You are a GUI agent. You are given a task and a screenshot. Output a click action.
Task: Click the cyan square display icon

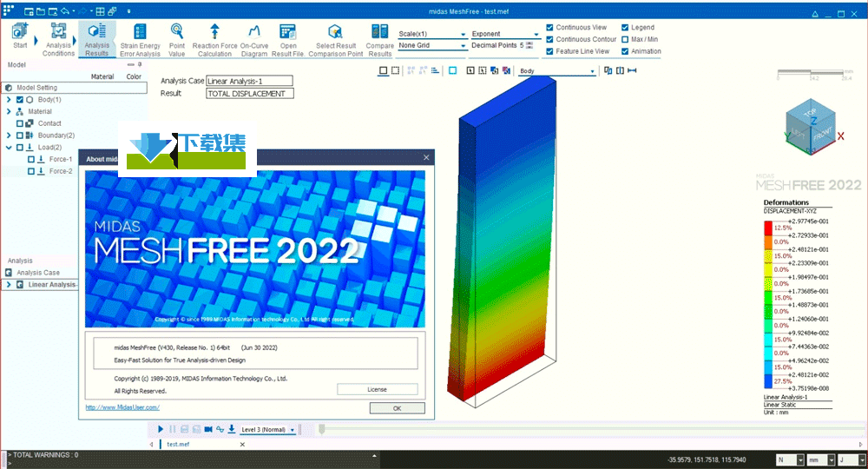tap(453, 70)
